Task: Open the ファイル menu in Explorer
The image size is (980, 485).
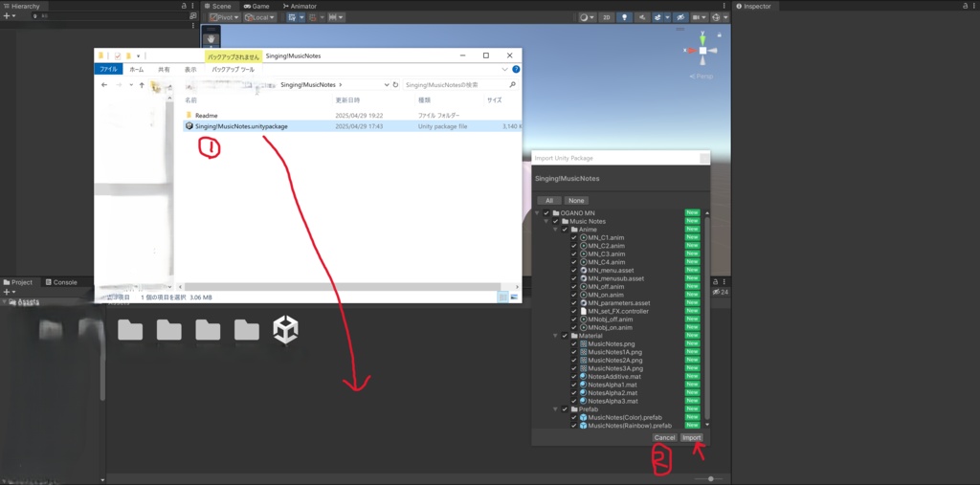Action: point(109,70)
